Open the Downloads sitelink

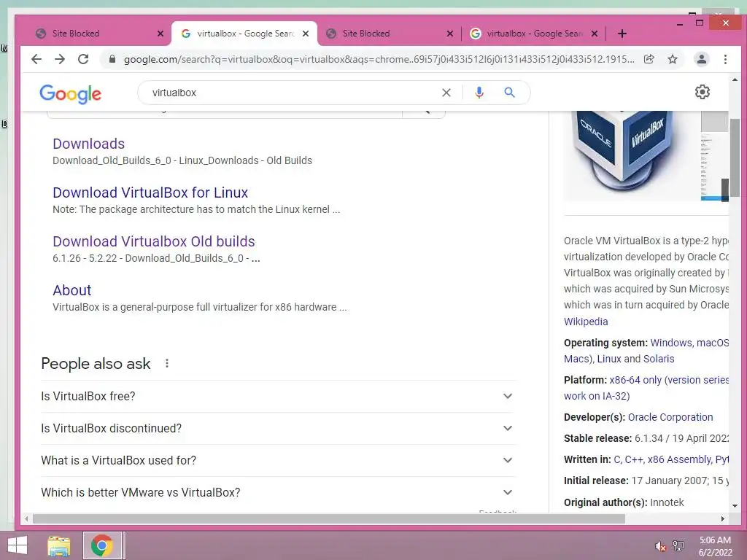coord(88,144)
